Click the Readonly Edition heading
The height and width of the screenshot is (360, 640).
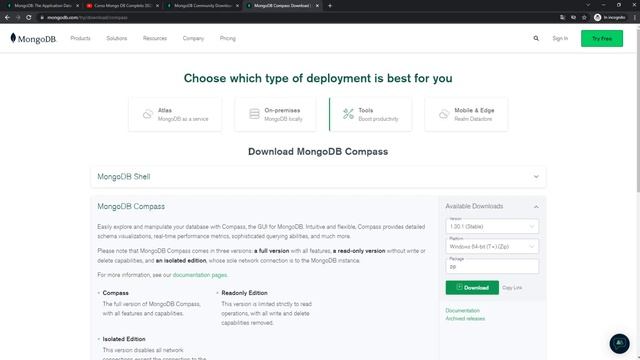[244, 293]
